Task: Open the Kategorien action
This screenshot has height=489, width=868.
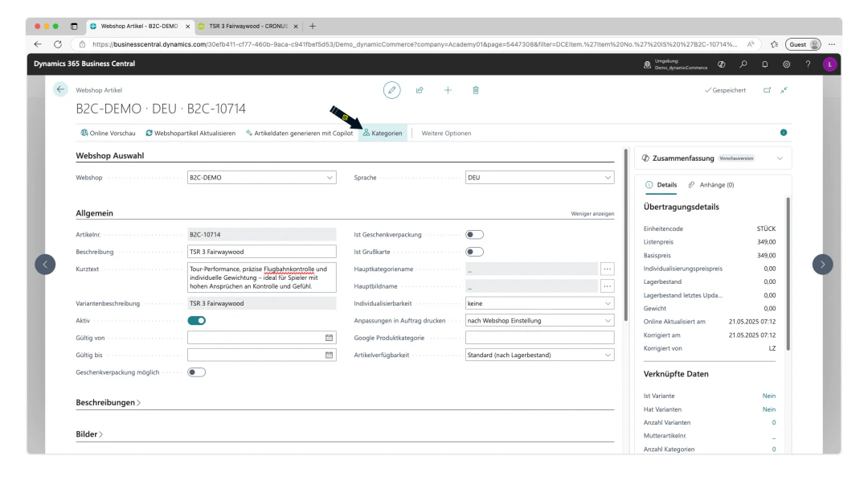Action: (x=383, y=133)
